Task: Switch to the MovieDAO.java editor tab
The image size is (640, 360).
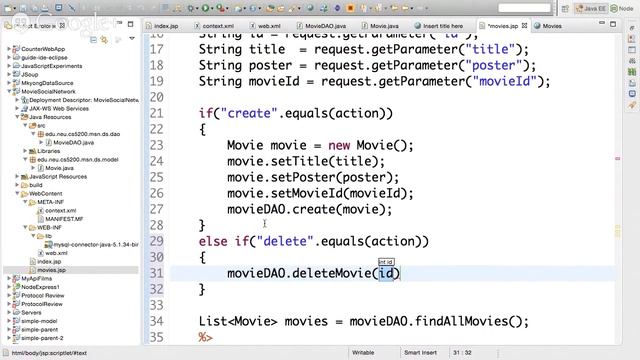Action: pos(321,26)
